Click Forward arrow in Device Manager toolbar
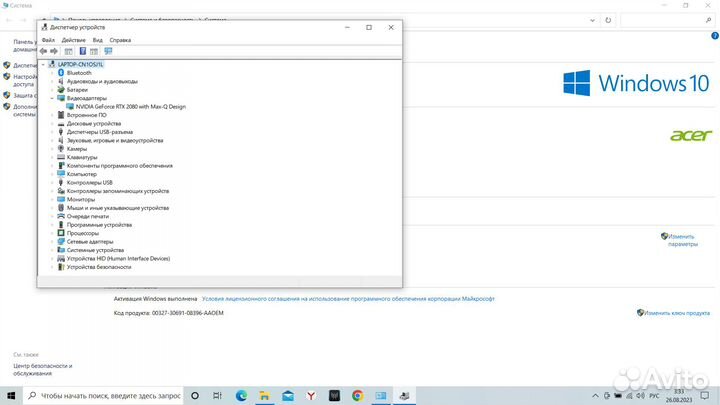The height and width of the screenshot is (405, 720). [x=54, y=51]
